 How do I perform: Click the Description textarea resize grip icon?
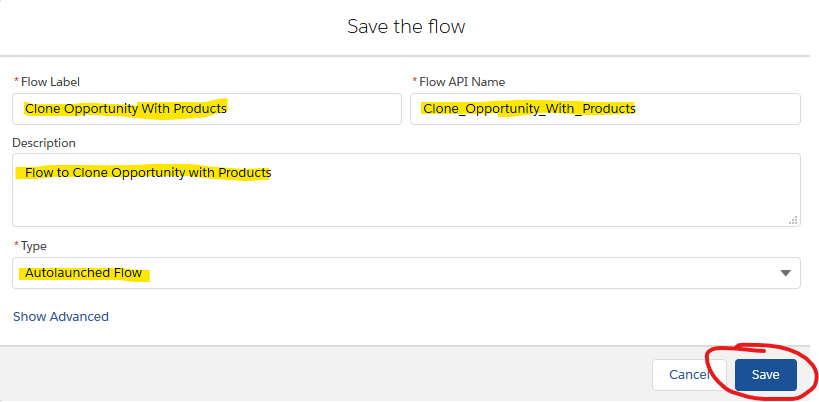[x=793, y=220]
